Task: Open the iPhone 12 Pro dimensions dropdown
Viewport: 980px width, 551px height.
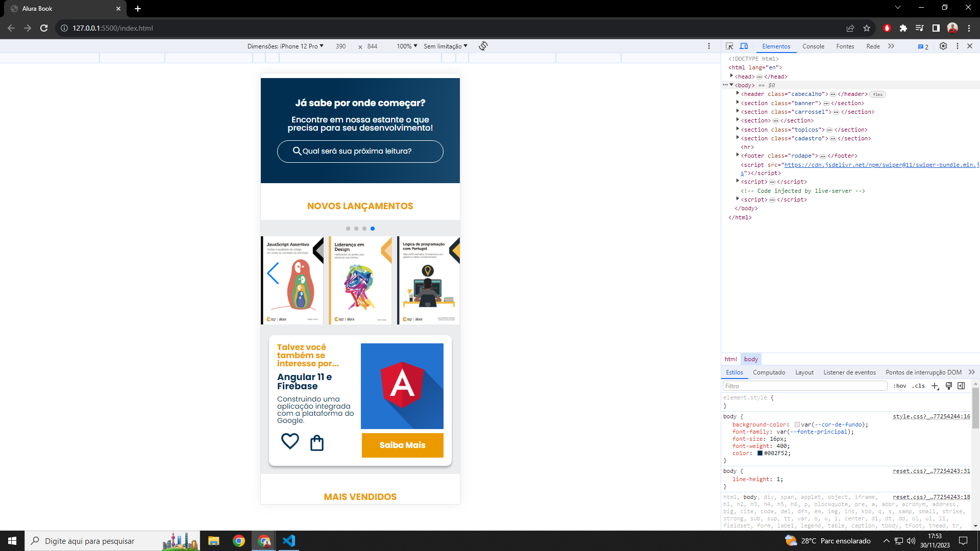Action: [x=285, y=46]
